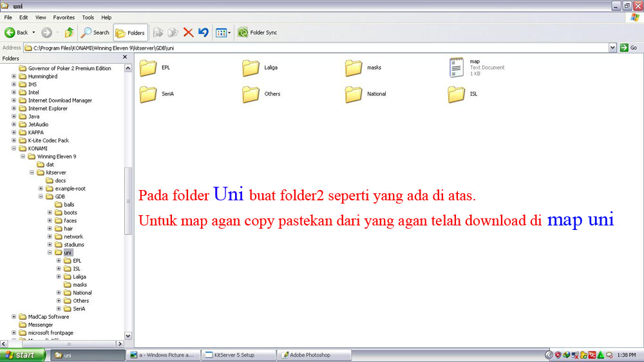
Task: Collapse the KONAMI tree node
Action: (14, 148)
